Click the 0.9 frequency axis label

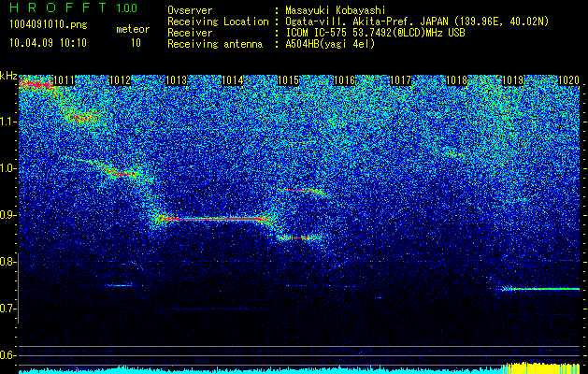point(8,215)
